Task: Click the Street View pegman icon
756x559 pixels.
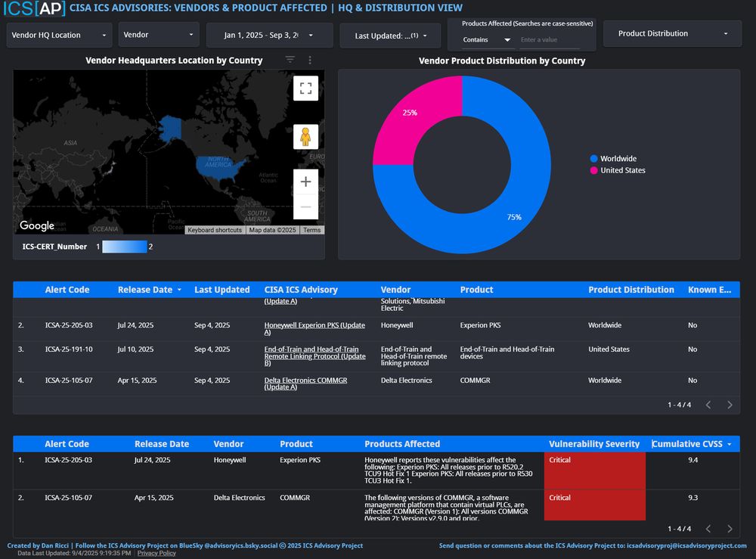Action: [x=305, y=137]
